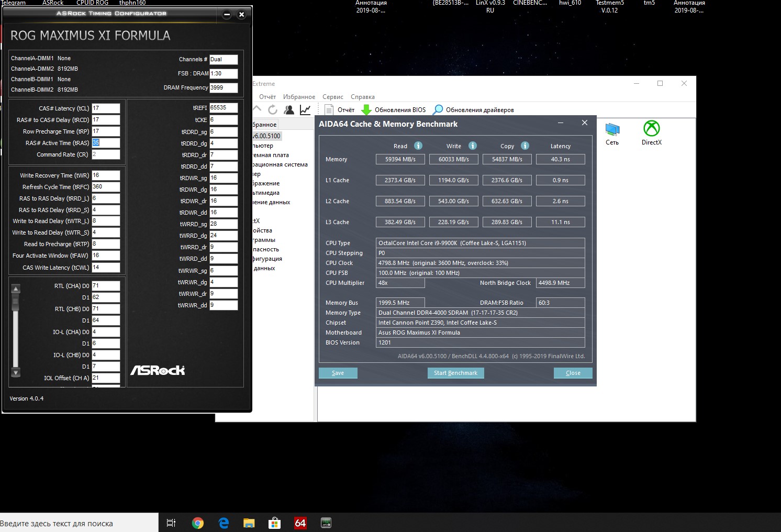
Task: Click the BIOS Version value 1201
Action: (481, 342)
